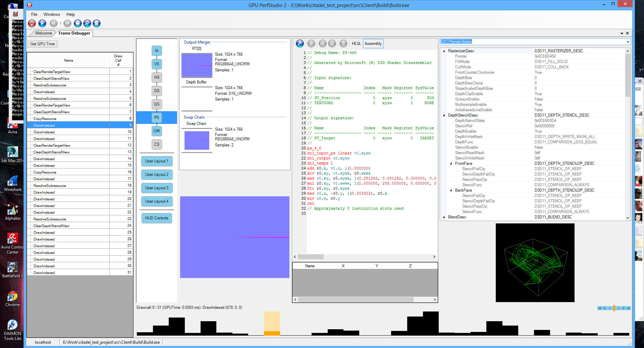The image size is (644, 348).
Task: Open the Windows menu
Action: (x=52, y=14)
